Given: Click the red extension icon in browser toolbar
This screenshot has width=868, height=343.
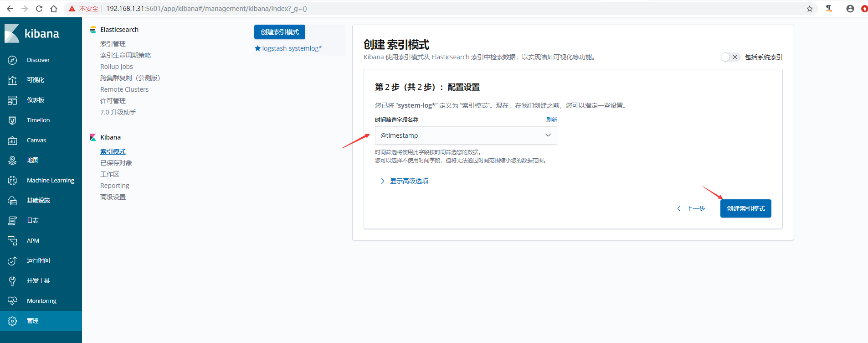Looking at the screenshot, I should [x=864, y=9].
